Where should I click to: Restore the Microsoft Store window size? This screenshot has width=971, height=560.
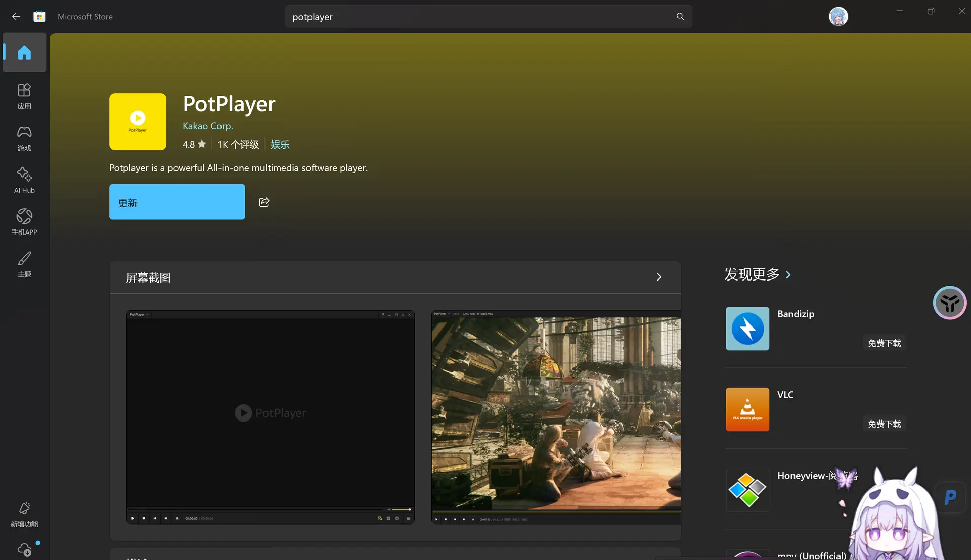[931, 11]
